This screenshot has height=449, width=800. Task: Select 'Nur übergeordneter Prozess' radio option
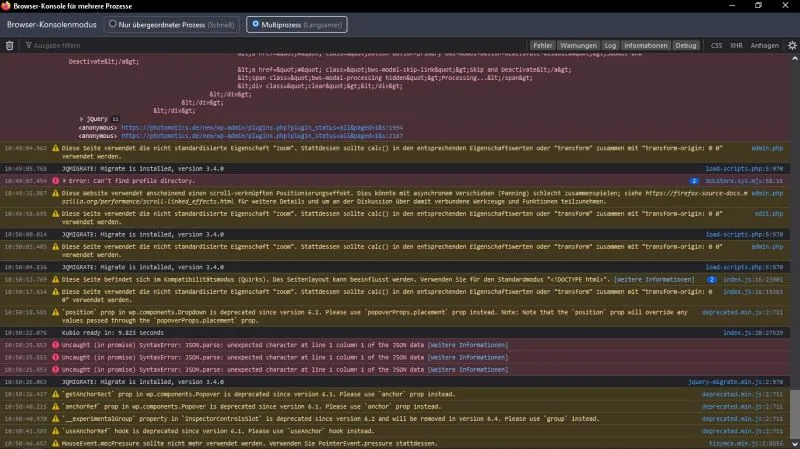[x=113, y=24]
